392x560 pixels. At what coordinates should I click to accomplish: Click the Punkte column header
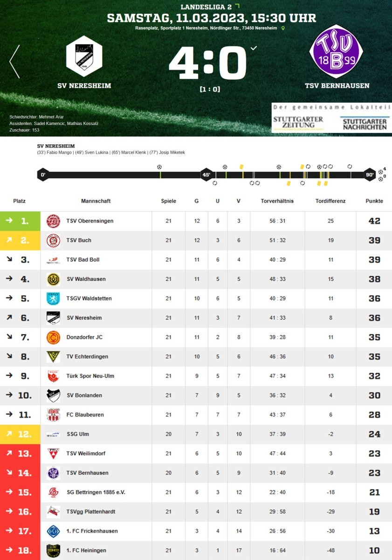(x=374, y=201)
